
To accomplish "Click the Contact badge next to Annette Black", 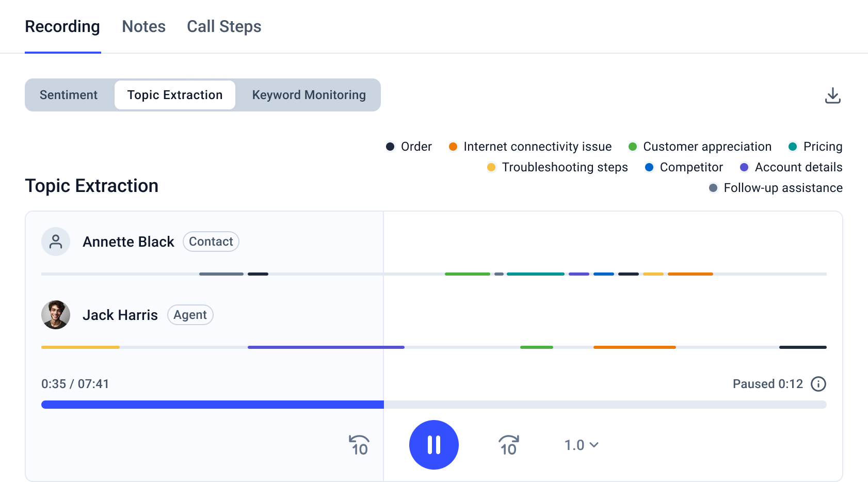I will pos(211,242).
